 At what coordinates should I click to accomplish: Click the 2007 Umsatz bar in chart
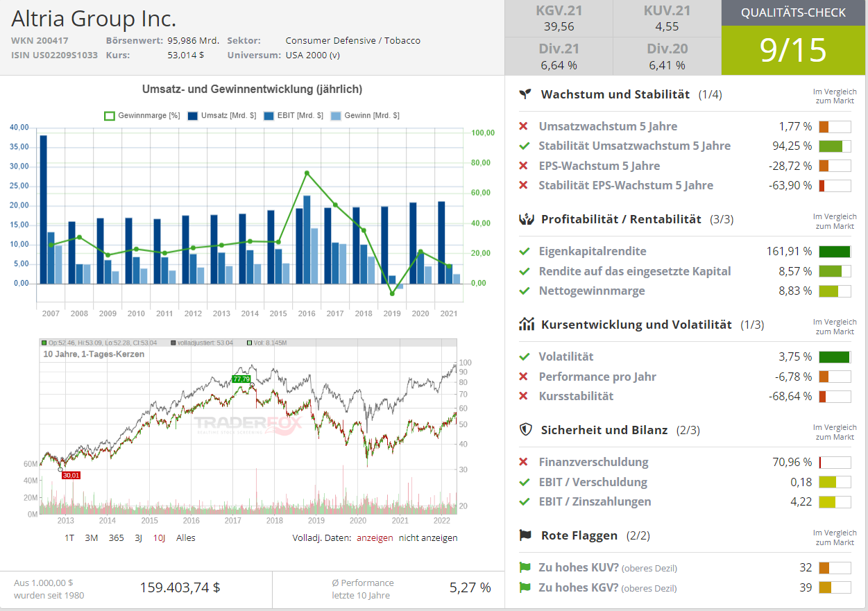click(43, 209)
